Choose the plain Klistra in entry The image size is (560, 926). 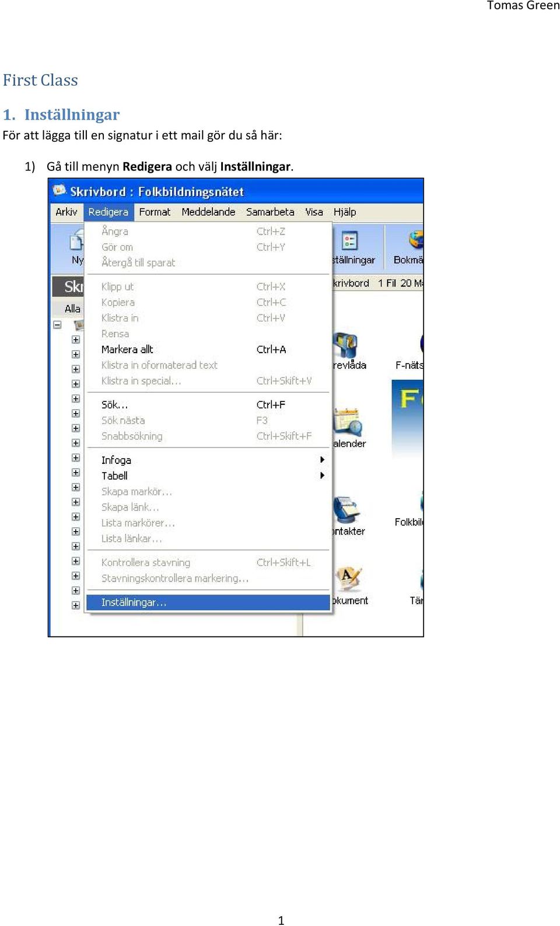click(x=208, y=318)
